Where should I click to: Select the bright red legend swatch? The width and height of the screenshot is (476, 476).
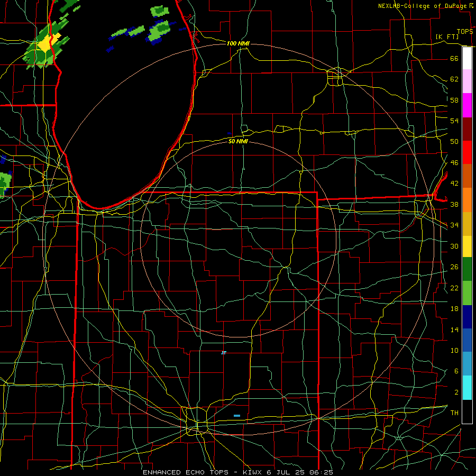tap(467, 152)
